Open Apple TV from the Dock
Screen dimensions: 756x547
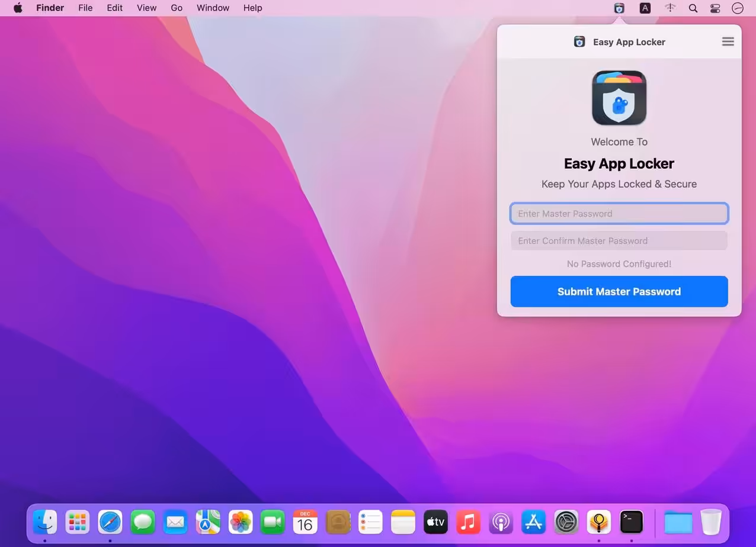(x=435, y=522)
